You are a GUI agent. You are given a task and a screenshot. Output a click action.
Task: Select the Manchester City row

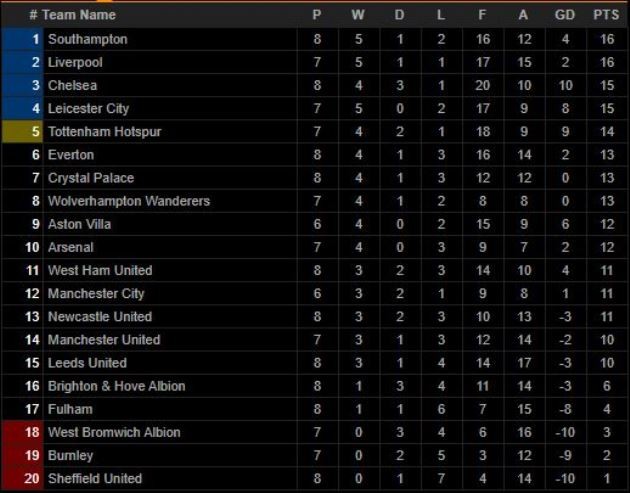(96, 293)
